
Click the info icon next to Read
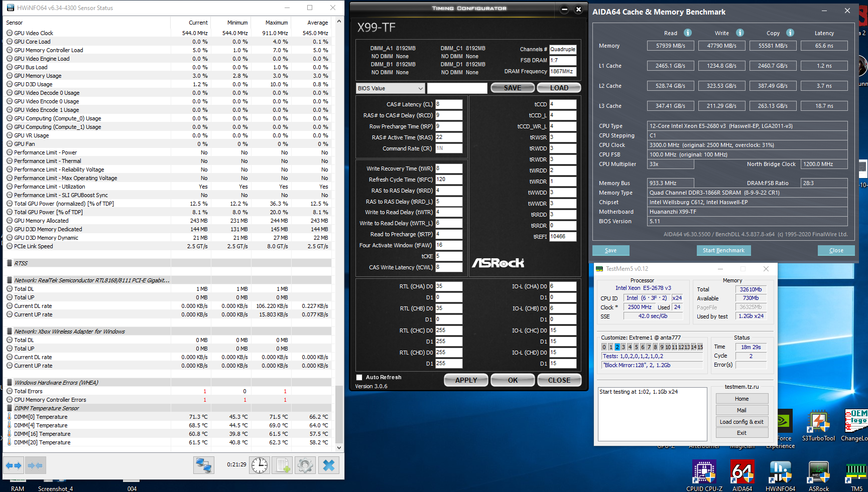coord(688,33)
